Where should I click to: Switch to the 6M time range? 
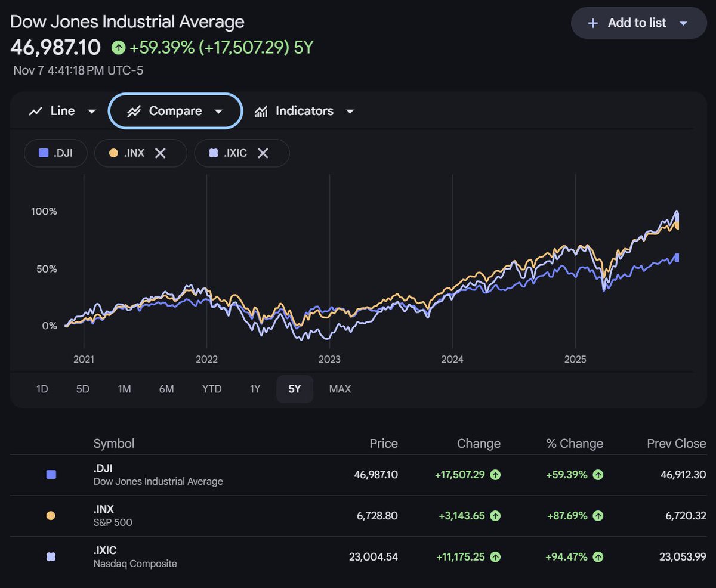click(x=166, y=389)
